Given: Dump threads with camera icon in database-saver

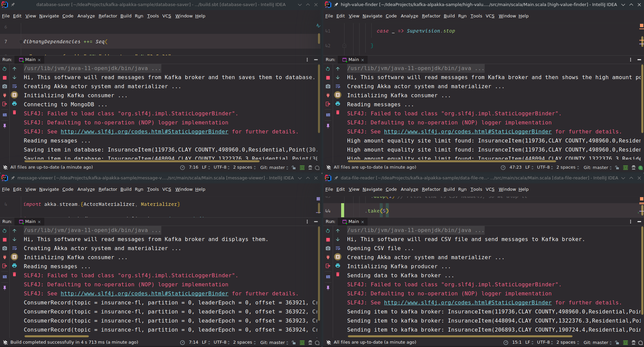Looking at the screenshot, I should [5, 86].
